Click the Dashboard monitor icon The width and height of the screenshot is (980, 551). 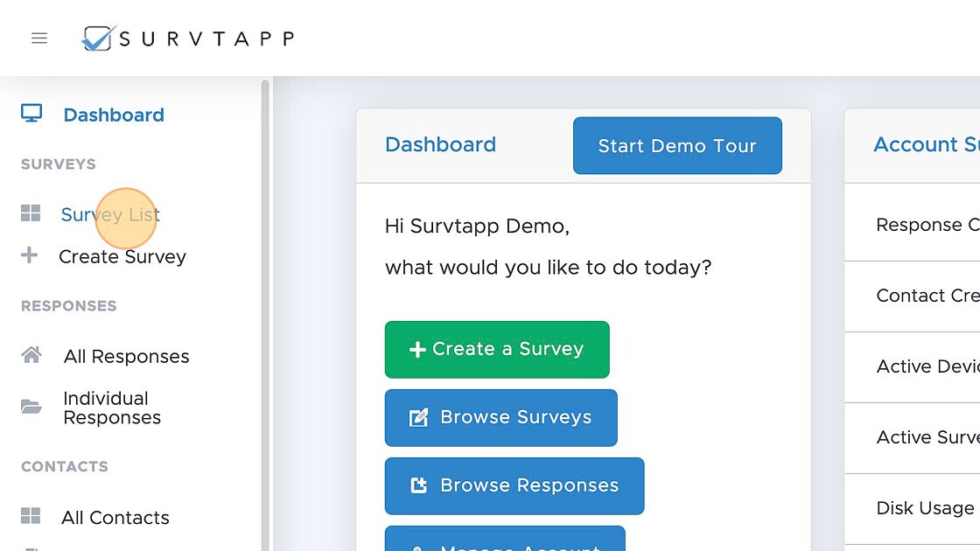click(x=31, y=113)
